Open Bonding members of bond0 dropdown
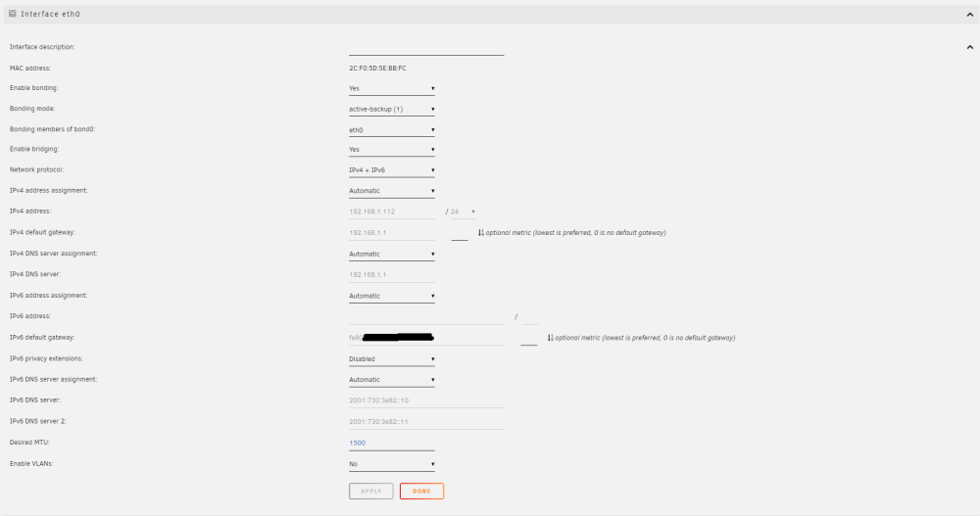Viewport: 980px width, 516px height. [x=392, y=130]
